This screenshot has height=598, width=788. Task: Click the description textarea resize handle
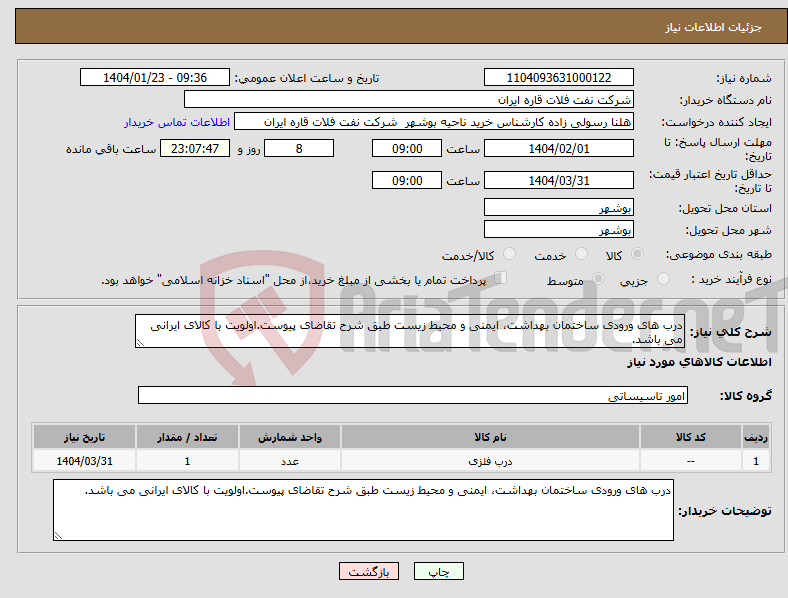tap(140, 343)
